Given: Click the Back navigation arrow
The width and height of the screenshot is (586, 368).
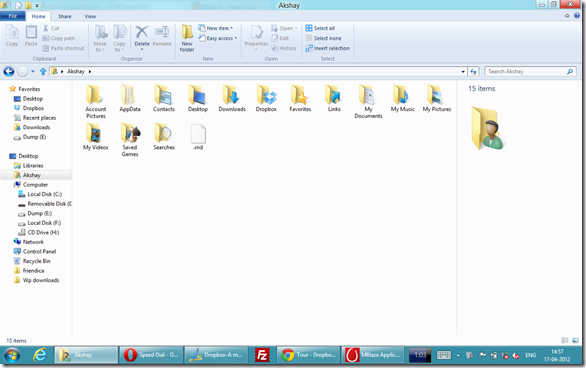Looking at the screenshot, I should 9,71.
